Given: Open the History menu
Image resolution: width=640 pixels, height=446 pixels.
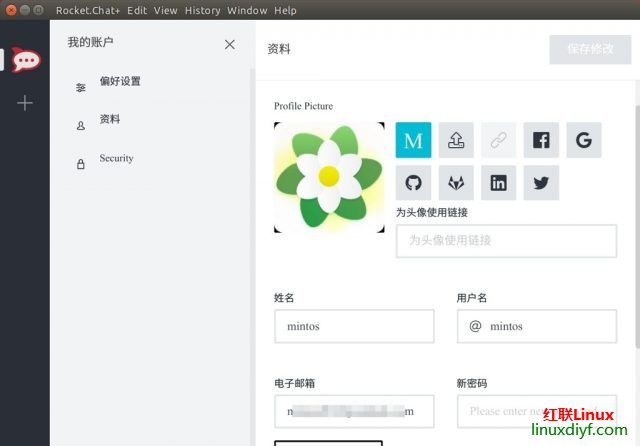Looking at the screenshot, I should [202, 10].
